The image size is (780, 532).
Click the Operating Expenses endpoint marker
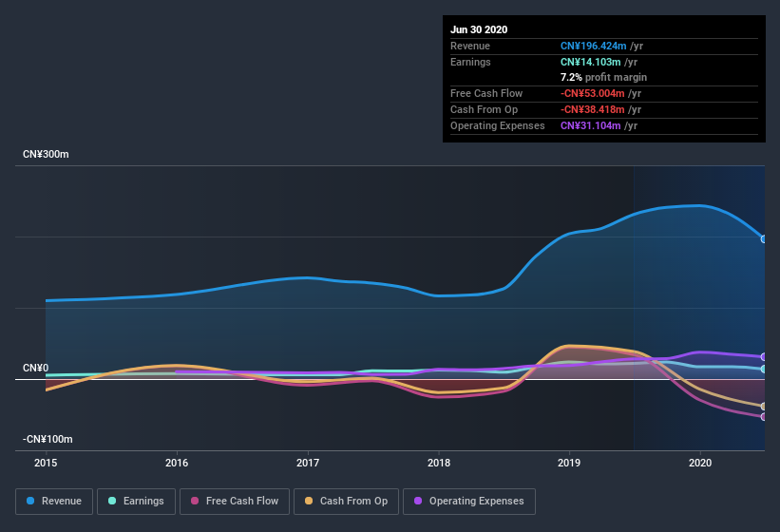point(764,357)
